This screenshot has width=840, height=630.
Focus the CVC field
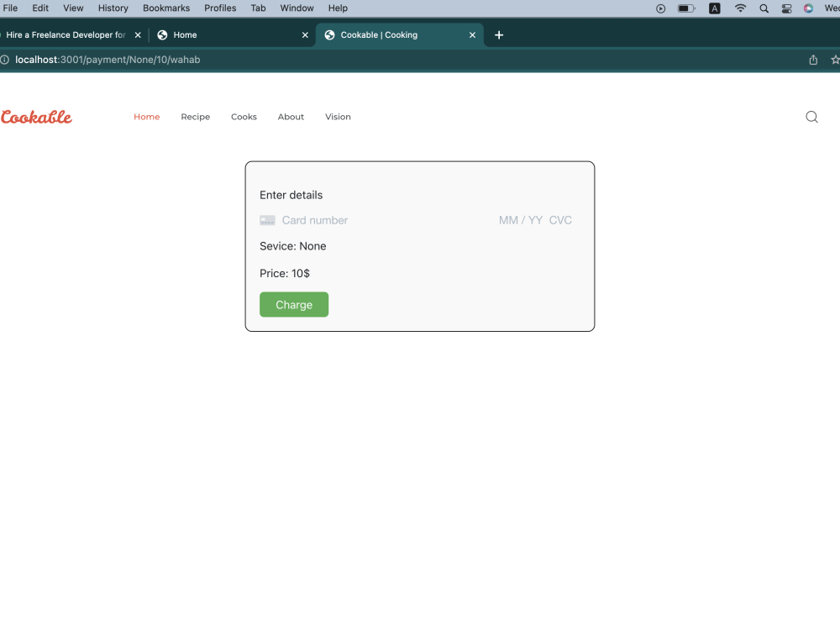[560, 220]
